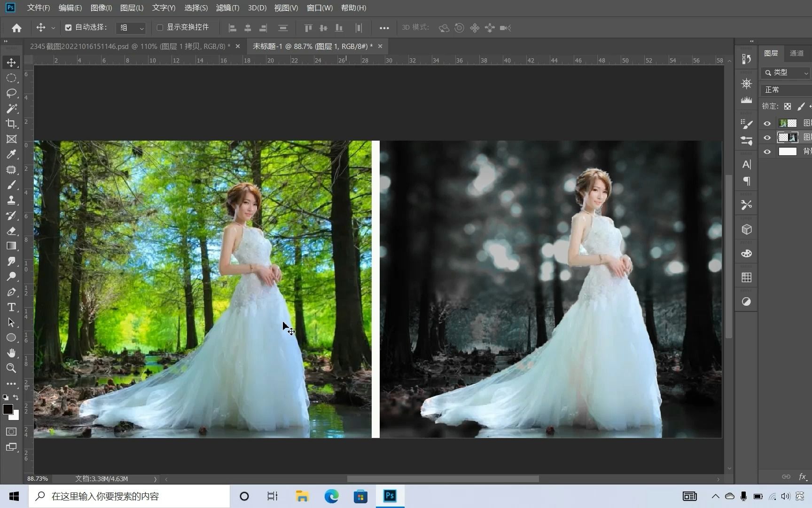
Task: Enable the 自动选择 checkbox
Action: click(x=69, y=28)
